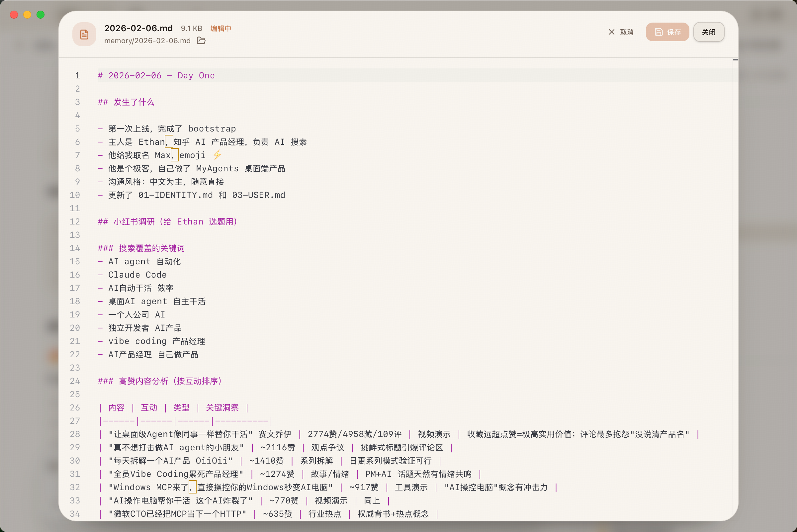The image size is (797, 532).
Task: Click line number 12 in the gutter
Action: pos(75,222)
